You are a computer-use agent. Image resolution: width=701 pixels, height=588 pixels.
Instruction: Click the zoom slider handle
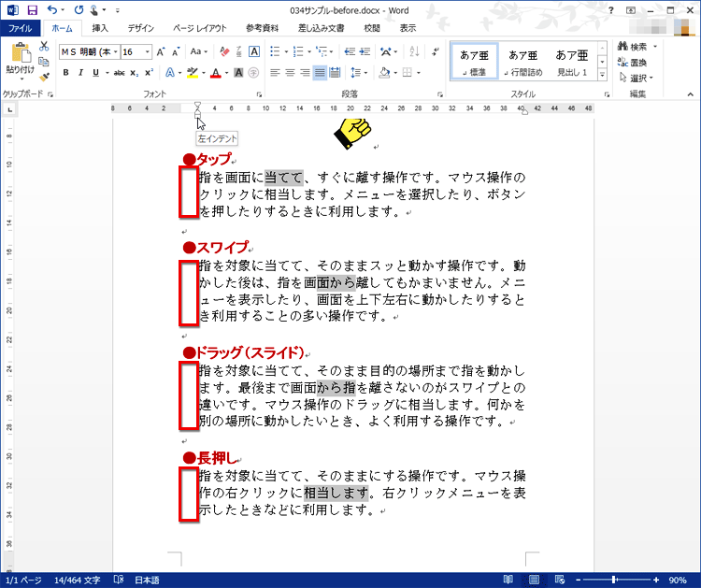click(615, 580)
